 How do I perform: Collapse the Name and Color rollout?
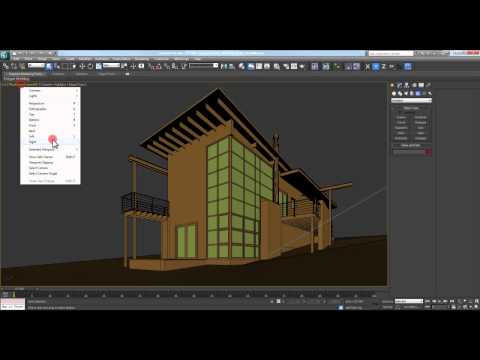tap(411, 145)
